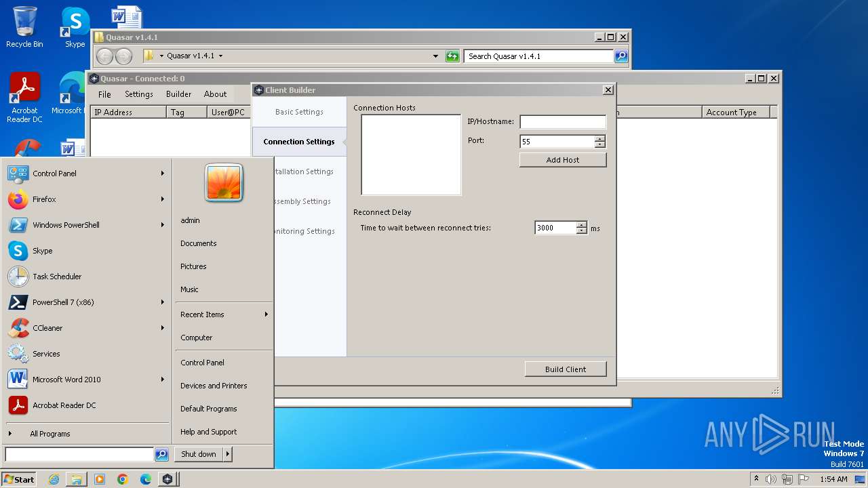
Task: Launch Microsoft Word 2010 from Start menu
Action: [x=87, y=380]
